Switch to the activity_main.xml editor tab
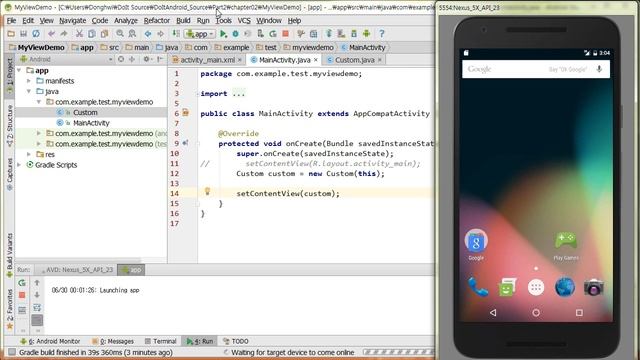 [x=207, y=60]
